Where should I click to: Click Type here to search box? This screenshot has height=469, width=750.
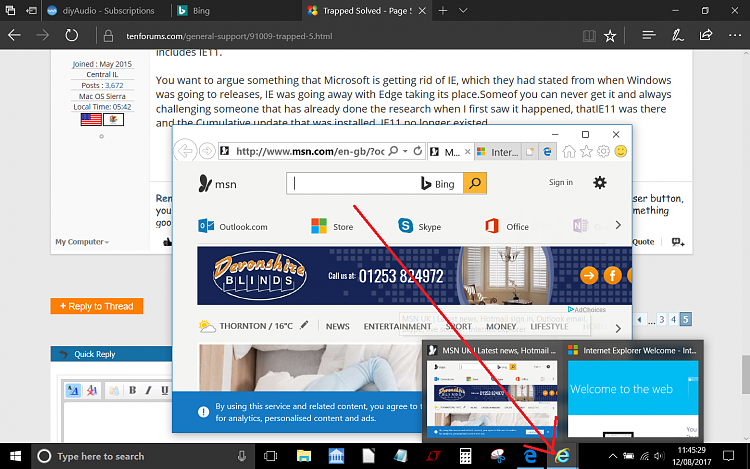143,456
